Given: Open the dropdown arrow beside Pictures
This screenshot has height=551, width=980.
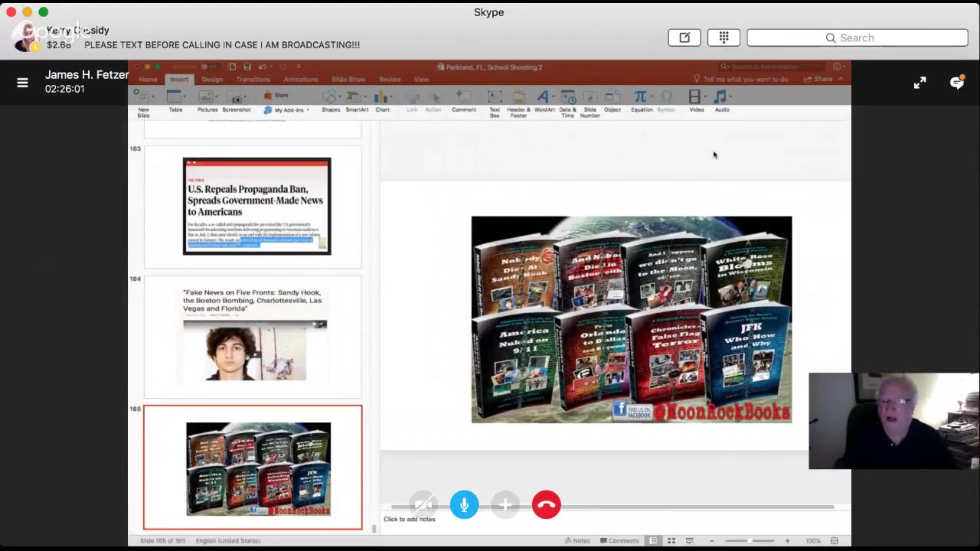Looking at the screenshot, I should pos(218,97).
